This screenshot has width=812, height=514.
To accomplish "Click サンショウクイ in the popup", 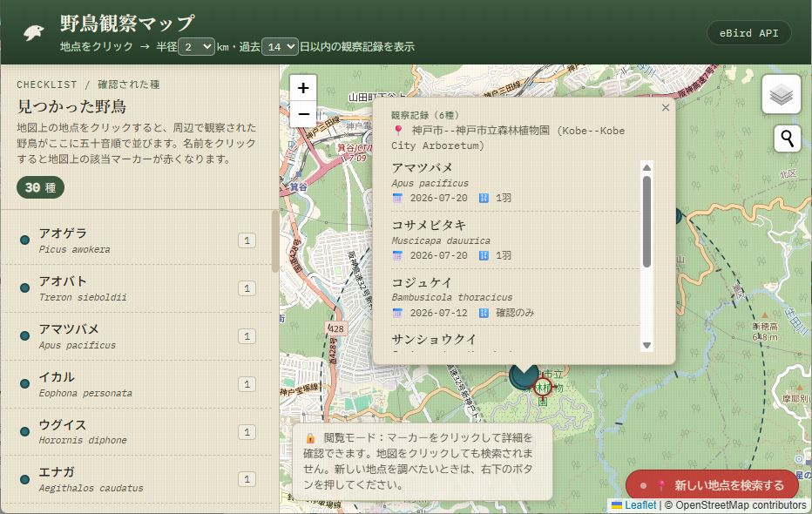I will tap(434, 340).
